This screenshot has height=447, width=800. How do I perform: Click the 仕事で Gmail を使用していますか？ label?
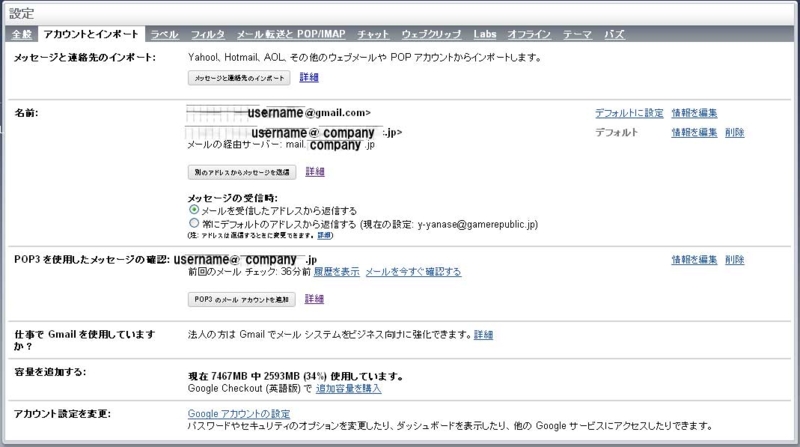[x=85, y=340]
